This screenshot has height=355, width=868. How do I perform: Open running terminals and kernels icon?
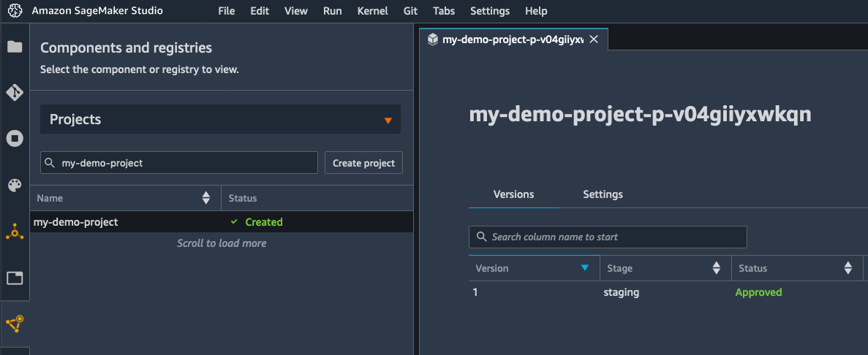[x=15, y=139]
